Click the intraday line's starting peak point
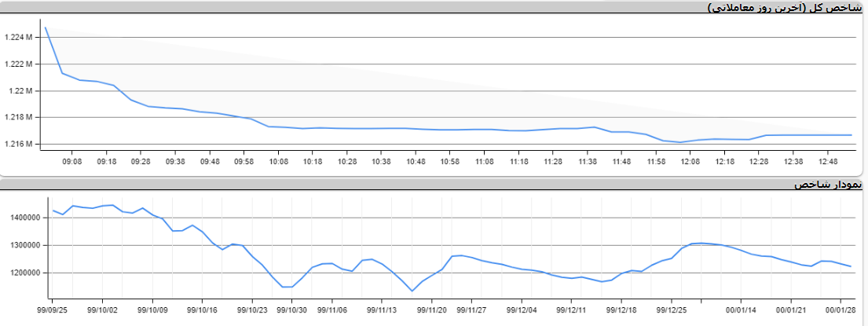This screenshot has width=868, height=326. point(46,27)
